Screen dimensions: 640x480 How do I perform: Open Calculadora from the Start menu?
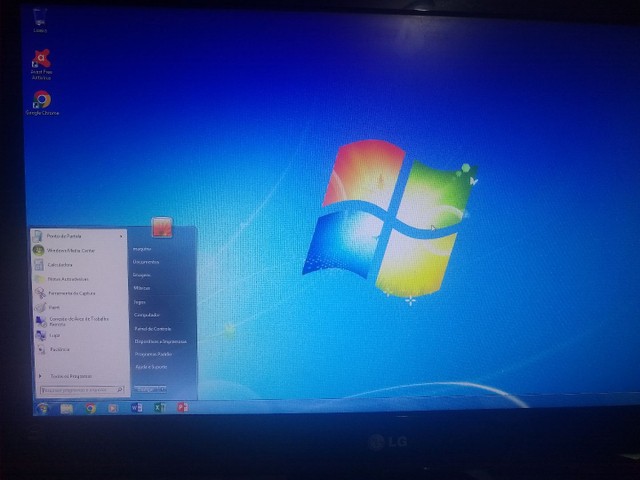[x=79, y=264]
